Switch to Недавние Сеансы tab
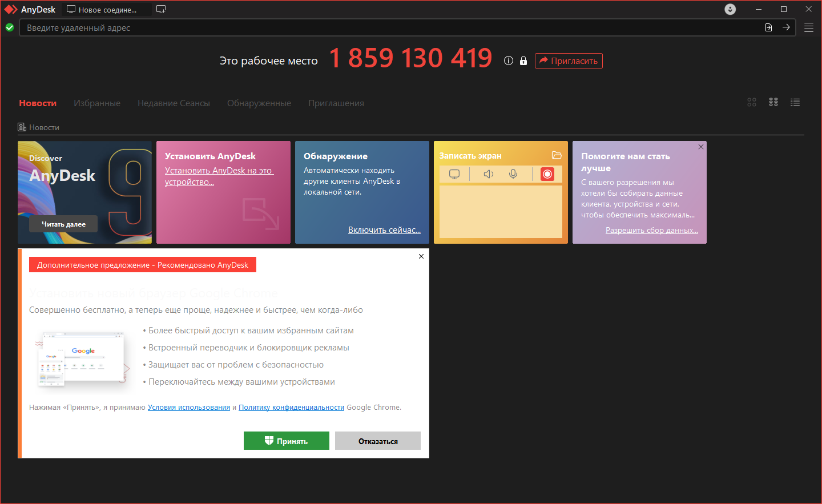Viewport: 822px width, 504px height. (x=174, y=103)
